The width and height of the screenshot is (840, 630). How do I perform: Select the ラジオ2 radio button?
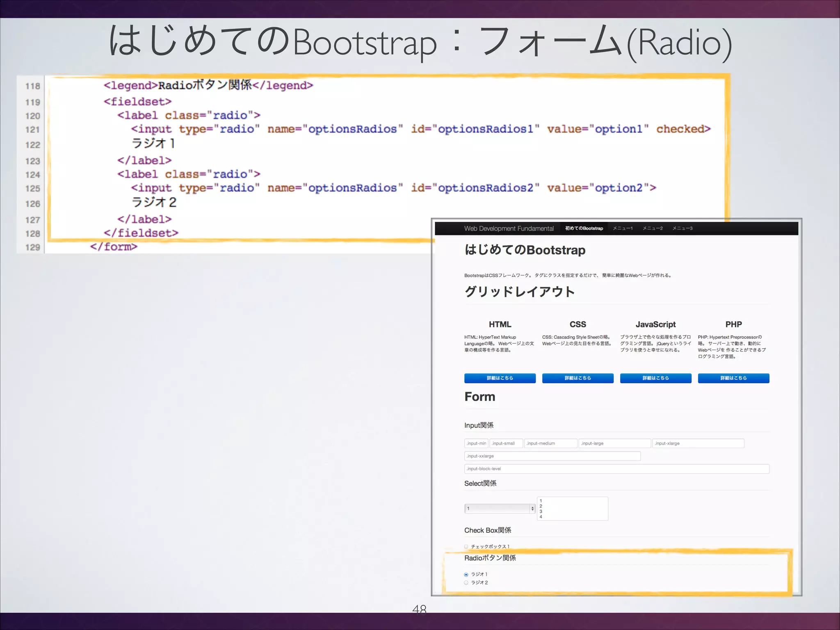pos(466,583)
